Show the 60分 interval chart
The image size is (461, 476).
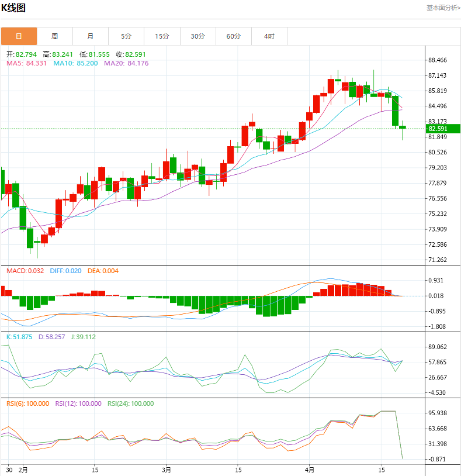234,36
